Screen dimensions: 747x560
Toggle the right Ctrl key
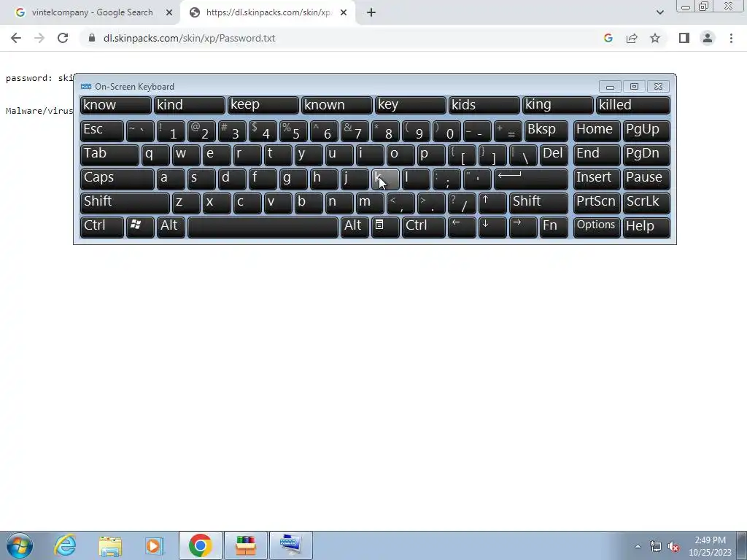click(424, 227)
